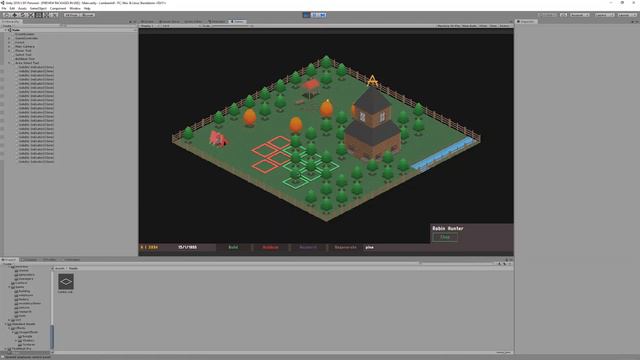Open the cloud services icon
Screen dimensions: 640x360
click(x=563, y=15)
